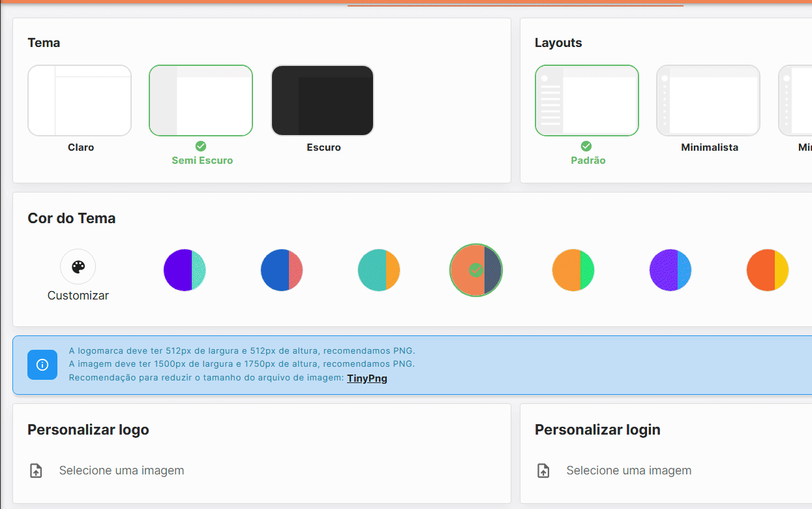The image size is (812, 509).
Task: Select the Claro theme thumbnail
Action: click(x=80, y=100)
